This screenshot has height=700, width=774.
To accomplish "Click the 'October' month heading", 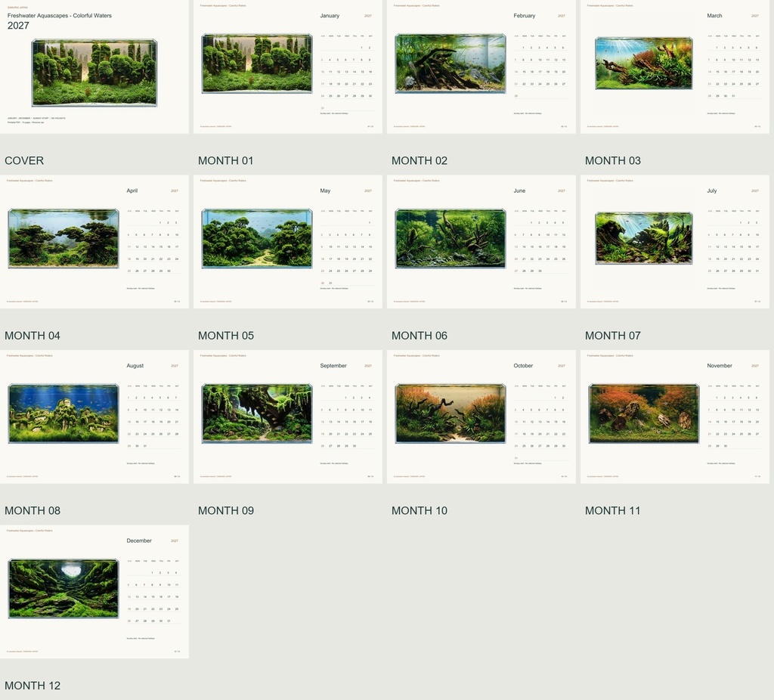I will pos(523,366).
